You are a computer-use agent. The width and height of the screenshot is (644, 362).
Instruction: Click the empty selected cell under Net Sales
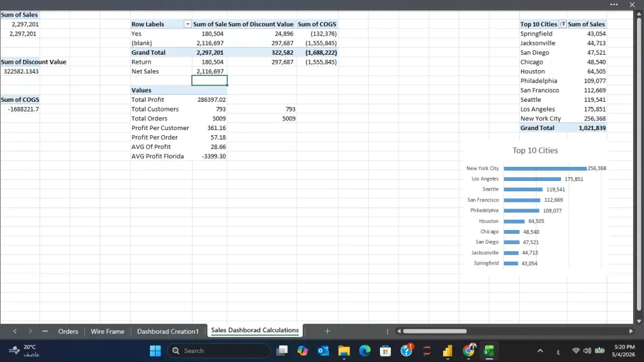209,81
